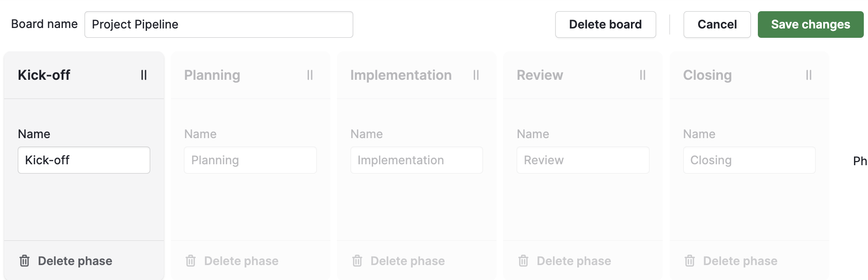
Task: Click the Cancel button
Action: pyautogui.click(x=717, y=24)
